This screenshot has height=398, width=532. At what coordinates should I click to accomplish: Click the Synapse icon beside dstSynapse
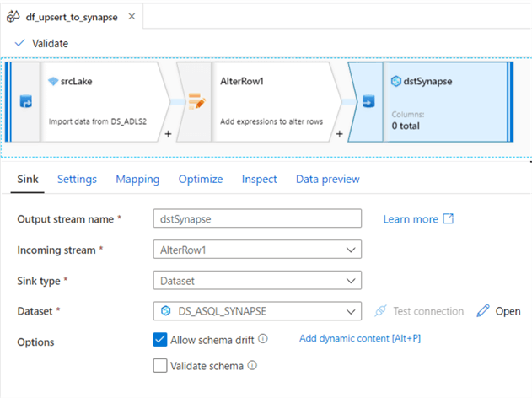click(395, 82)
